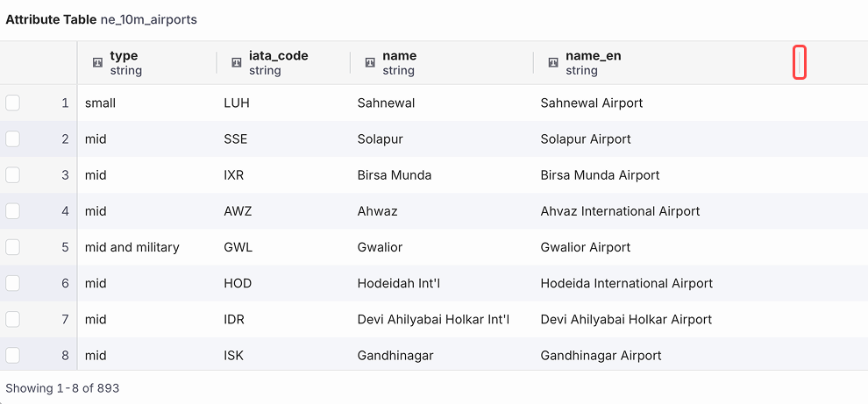
Task: Click row number 6
Action: pyautogui.click(x=65, y=283)
